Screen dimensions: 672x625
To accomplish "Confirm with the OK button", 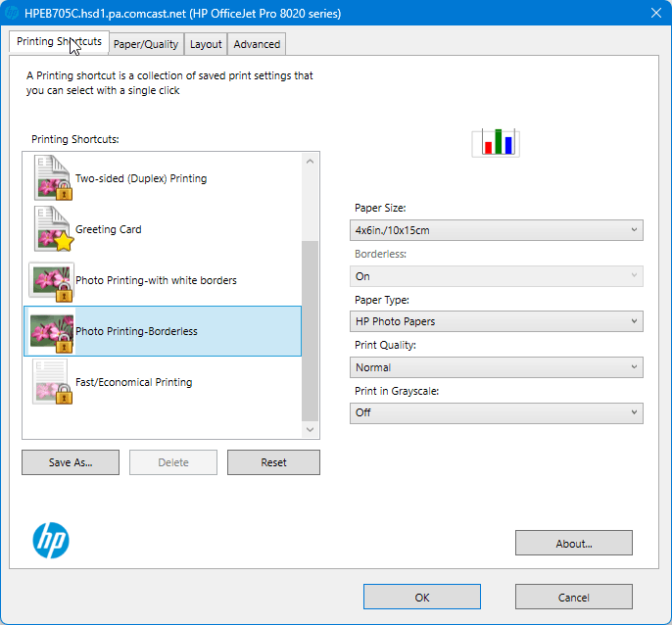I will [421, 597].
